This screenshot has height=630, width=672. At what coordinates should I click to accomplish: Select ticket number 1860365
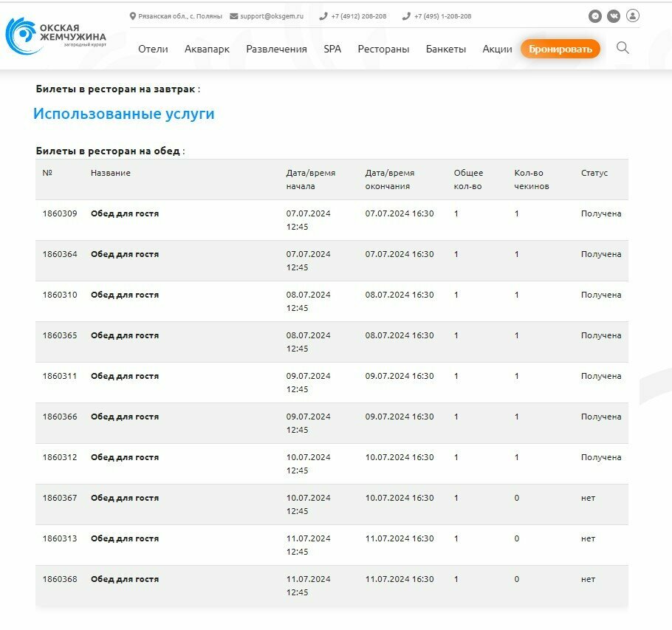click(x=60, y=335)
